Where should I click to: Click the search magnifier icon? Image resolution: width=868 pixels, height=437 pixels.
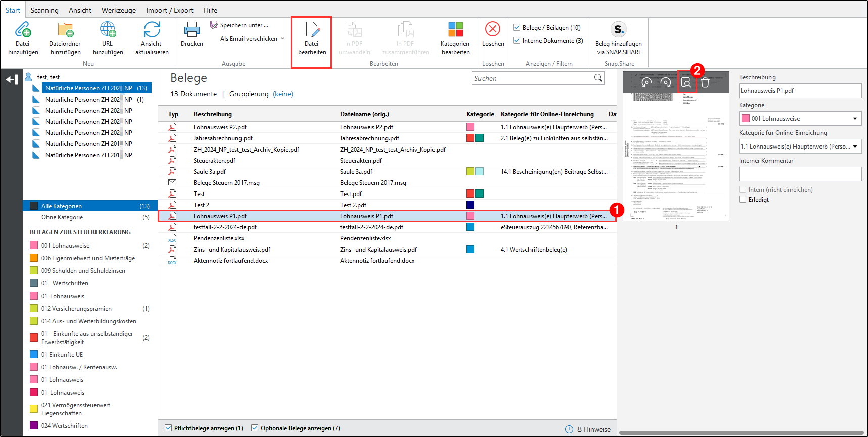pyautogui.click(x=598, y=78)
